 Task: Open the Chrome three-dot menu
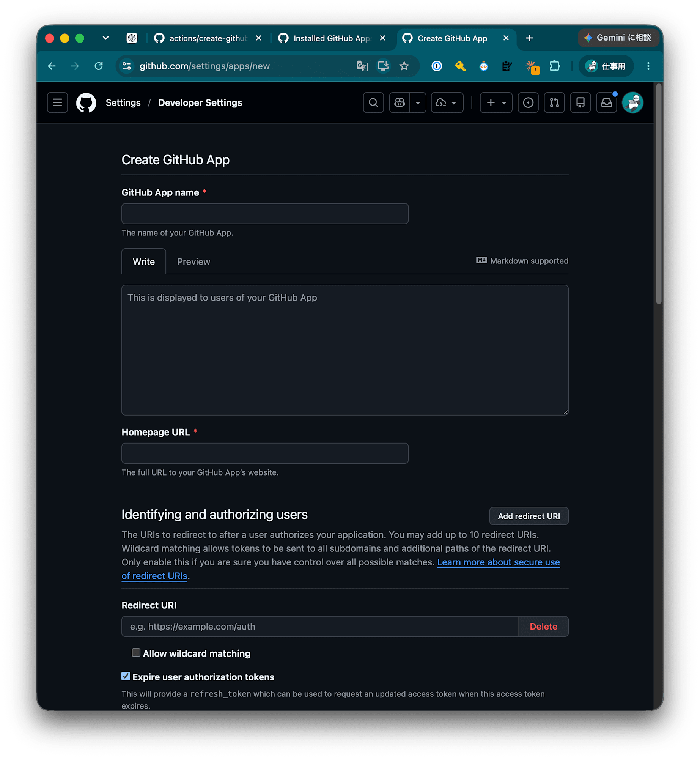[648, 66]
